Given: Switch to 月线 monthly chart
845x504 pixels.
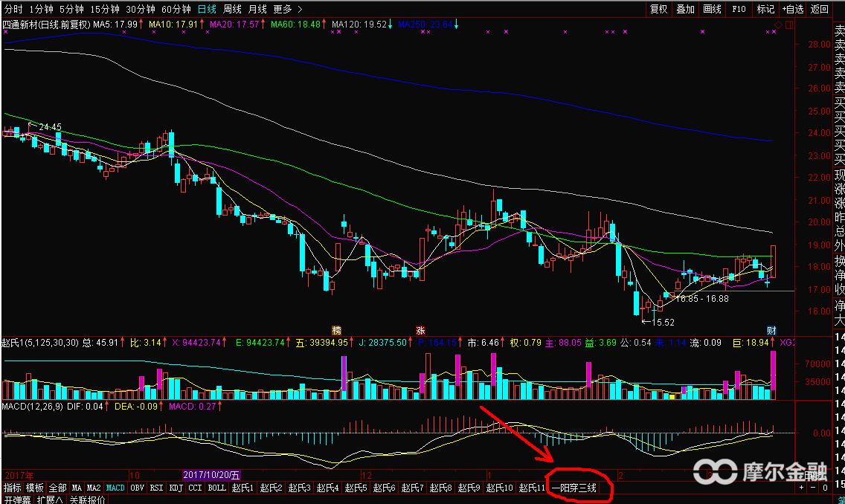Looking at the screenshot, I should [257, 9].
